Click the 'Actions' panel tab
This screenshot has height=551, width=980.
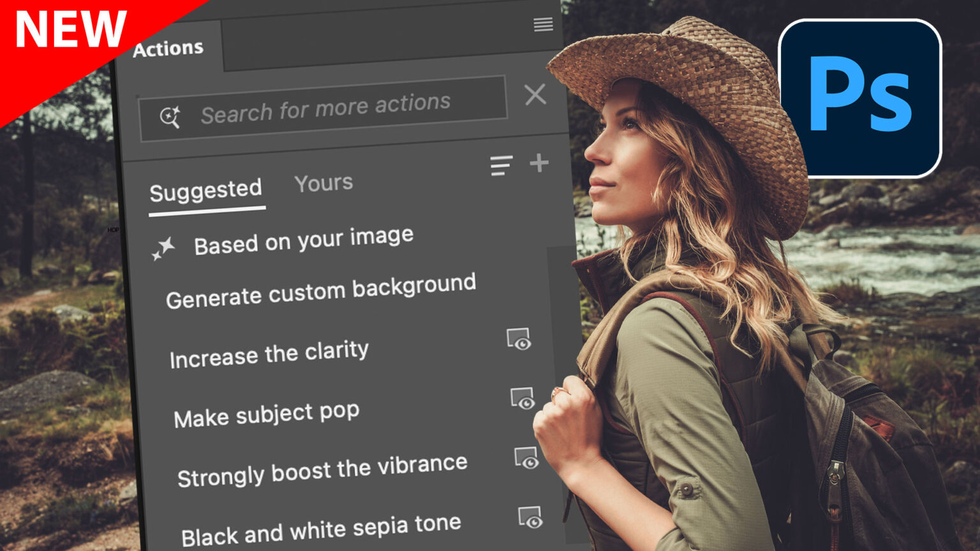(x=168, y=48)
